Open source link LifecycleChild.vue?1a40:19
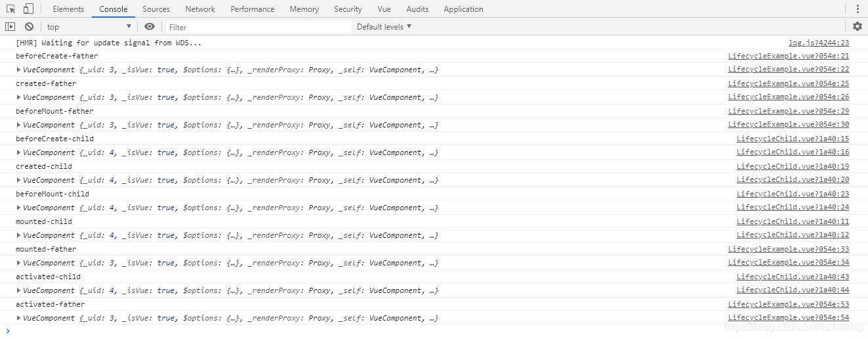This screenshot has height=339, width=868. [x=793, y=166]
